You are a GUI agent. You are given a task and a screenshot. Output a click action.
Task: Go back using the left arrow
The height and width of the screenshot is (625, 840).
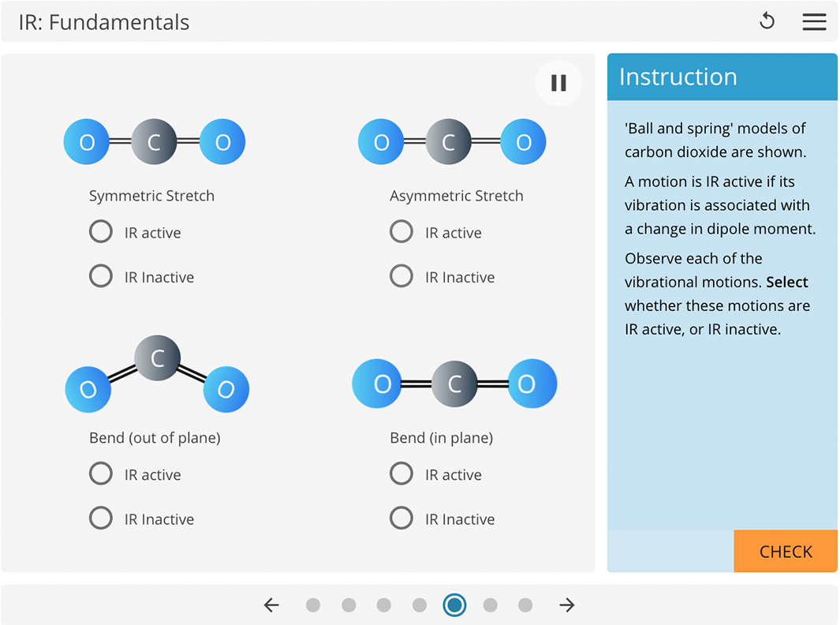[271, 604]
